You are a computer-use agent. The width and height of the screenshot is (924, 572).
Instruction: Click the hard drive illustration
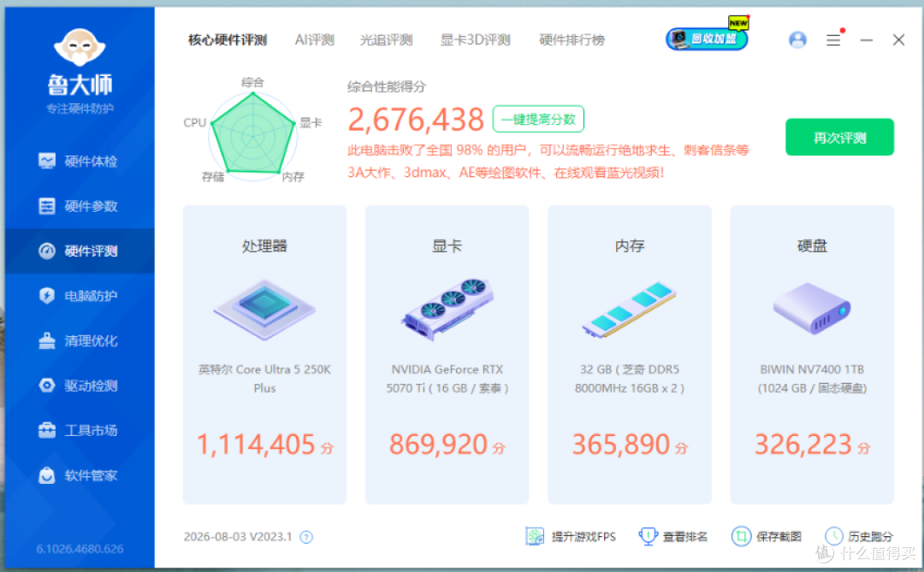(x=812, y=308)
